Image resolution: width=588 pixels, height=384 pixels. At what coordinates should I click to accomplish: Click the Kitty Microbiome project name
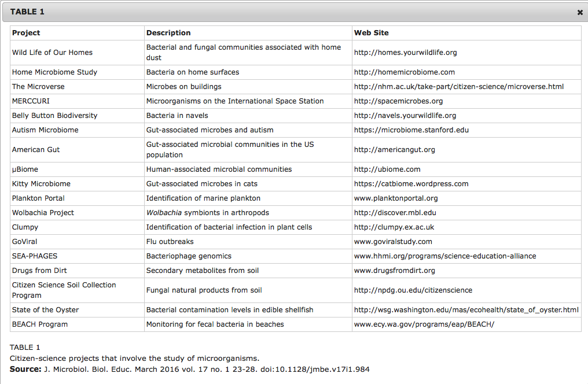tap(41, 183)
